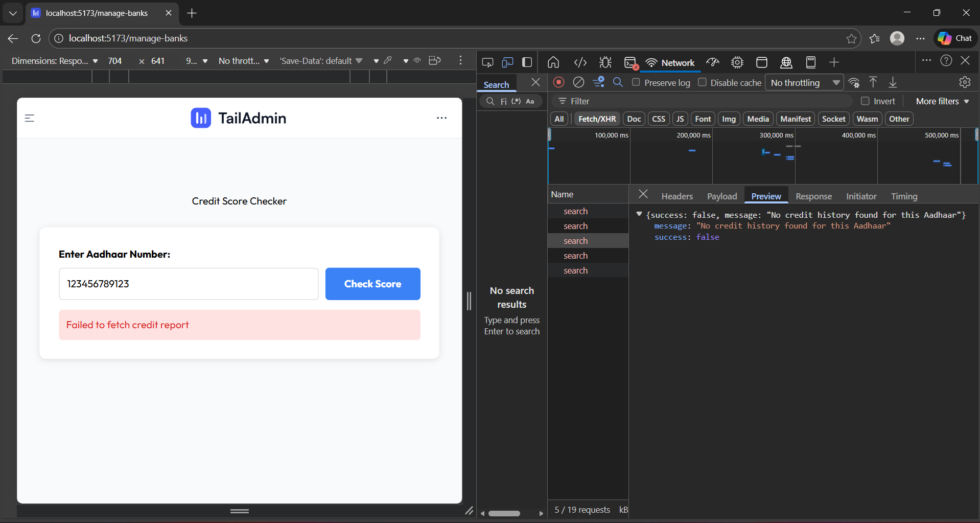
Task: Click the export HAR download icon
Action: click(893, 82)
